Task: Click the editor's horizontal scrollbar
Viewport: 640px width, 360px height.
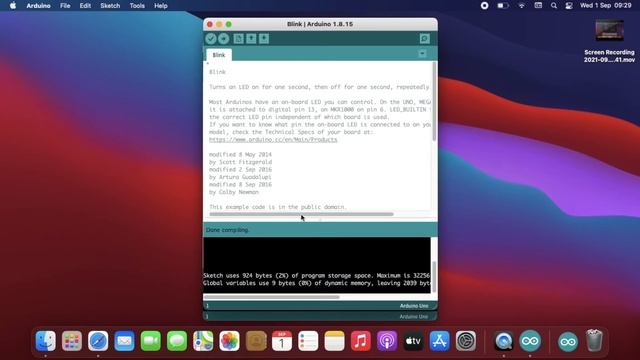Action: click(301, 214)
